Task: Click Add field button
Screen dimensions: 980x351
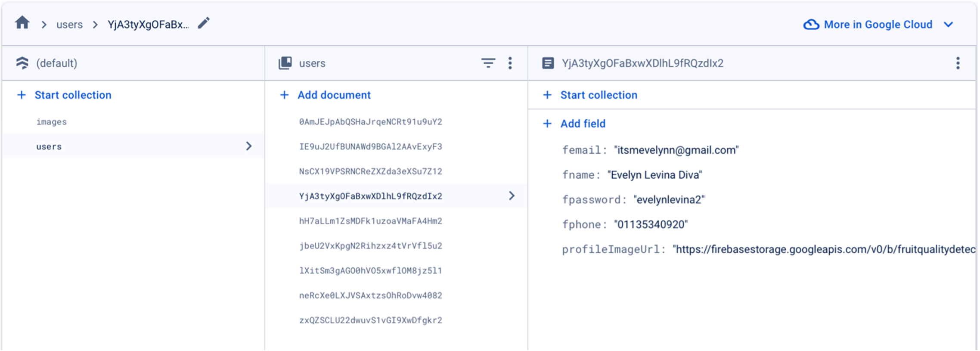Action: click(x=583, y=124)
